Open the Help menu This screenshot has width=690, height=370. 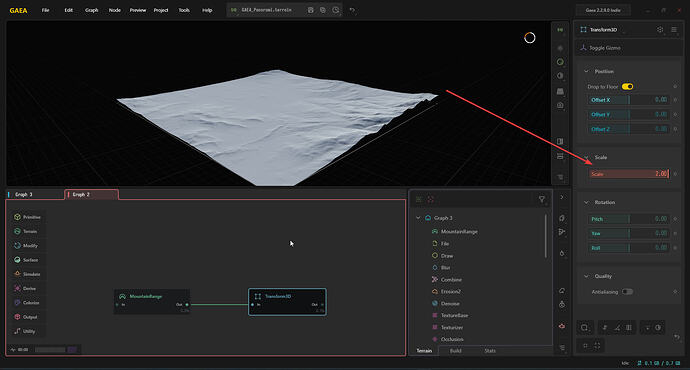click(x=207, y=10)
